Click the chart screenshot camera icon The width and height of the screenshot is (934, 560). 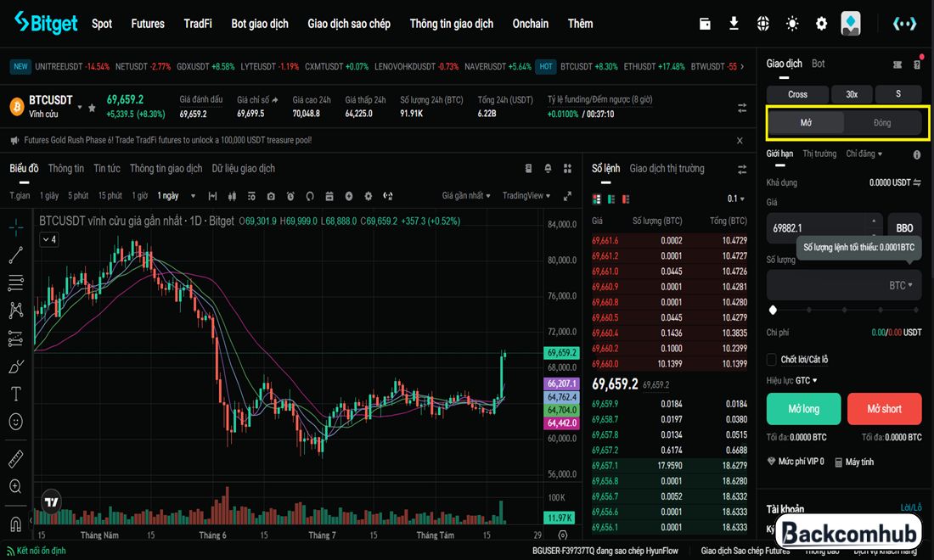click(x=271, y=196)
